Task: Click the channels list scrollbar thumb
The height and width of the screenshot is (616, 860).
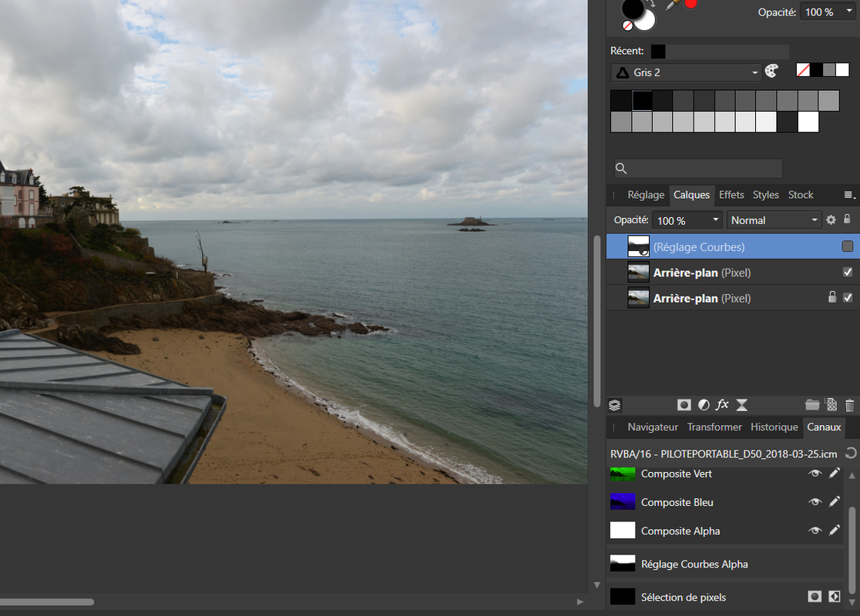Action: pyautogui.click(x=852, y=551)
